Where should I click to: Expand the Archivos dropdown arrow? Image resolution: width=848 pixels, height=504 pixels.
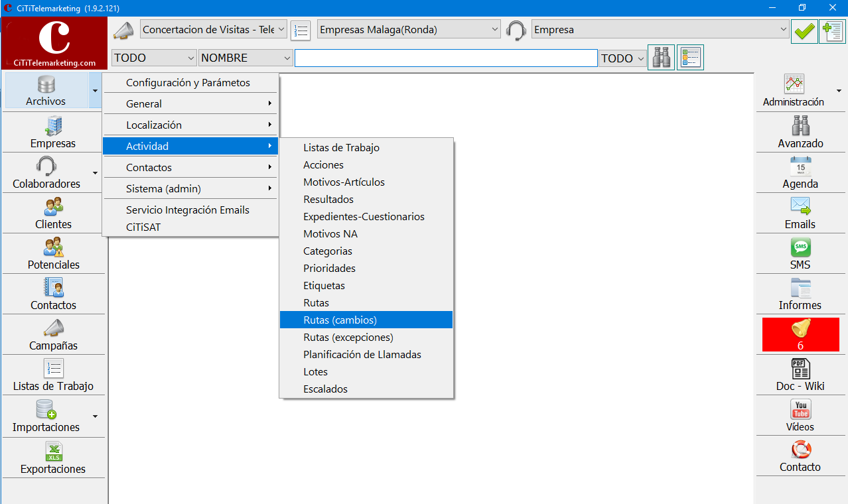[x=96, y=91]
